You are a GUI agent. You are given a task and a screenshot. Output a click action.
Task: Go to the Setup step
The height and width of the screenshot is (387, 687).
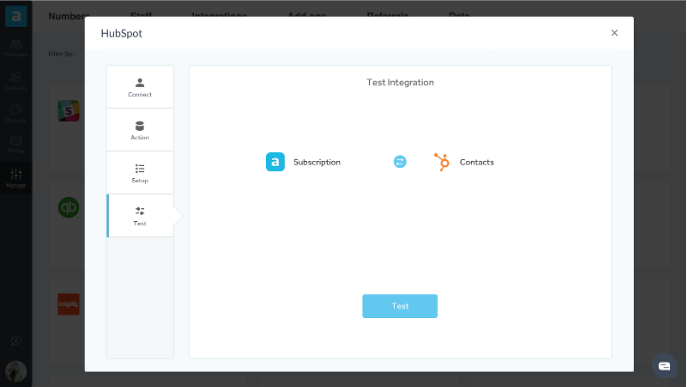click(x=140, y=173)
